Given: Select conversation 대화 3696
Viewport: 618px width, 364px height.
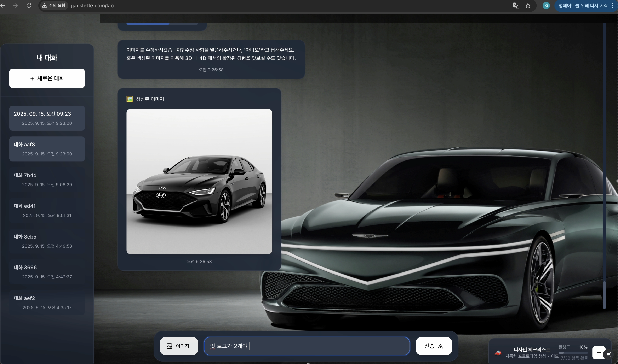Looking at the screenshot, I should (x=47, y=272).
